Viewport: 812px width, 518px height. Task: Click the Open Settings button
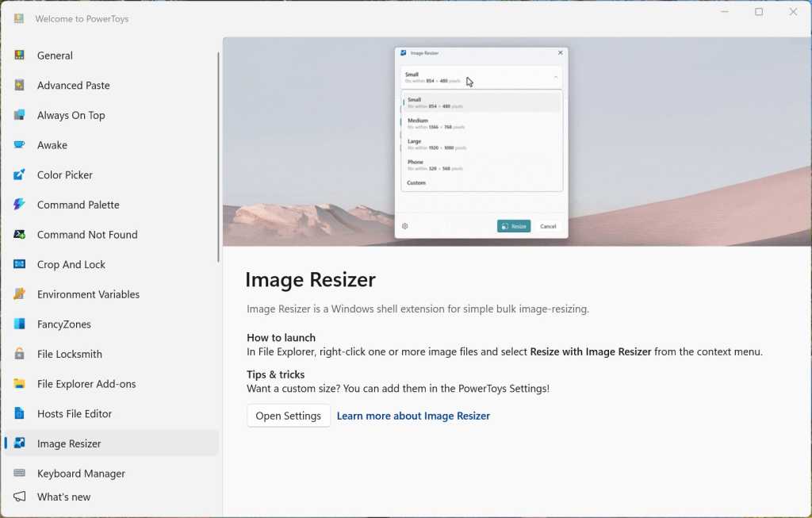[x=288, y=415]
